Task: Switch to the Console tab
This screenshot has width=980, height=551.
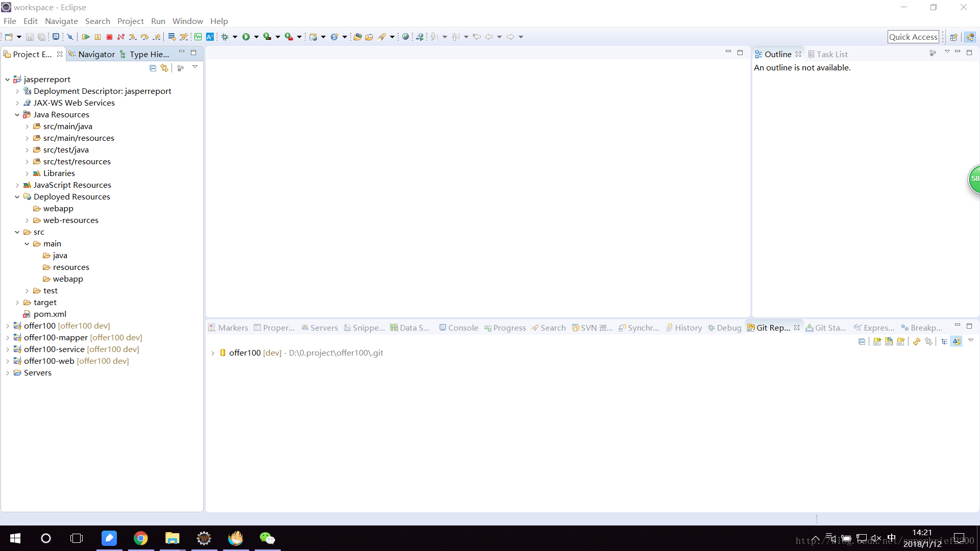Action: point(458,328)
